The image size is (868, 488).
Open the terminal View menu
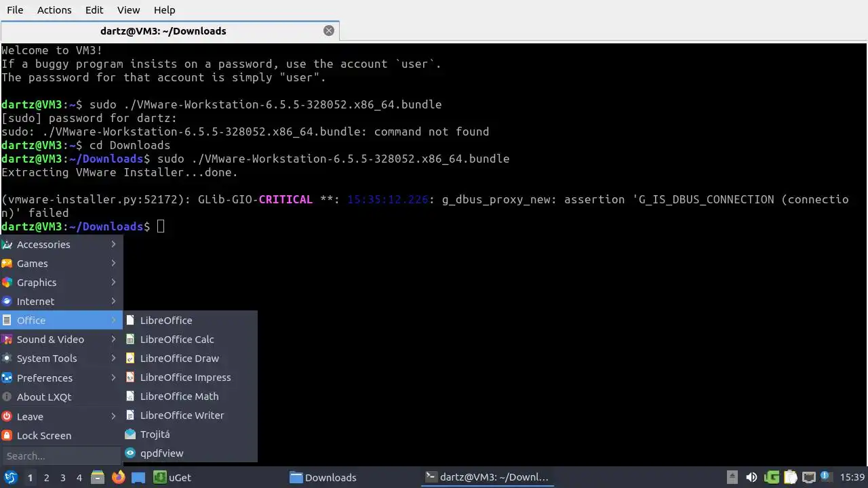(128, 9)
